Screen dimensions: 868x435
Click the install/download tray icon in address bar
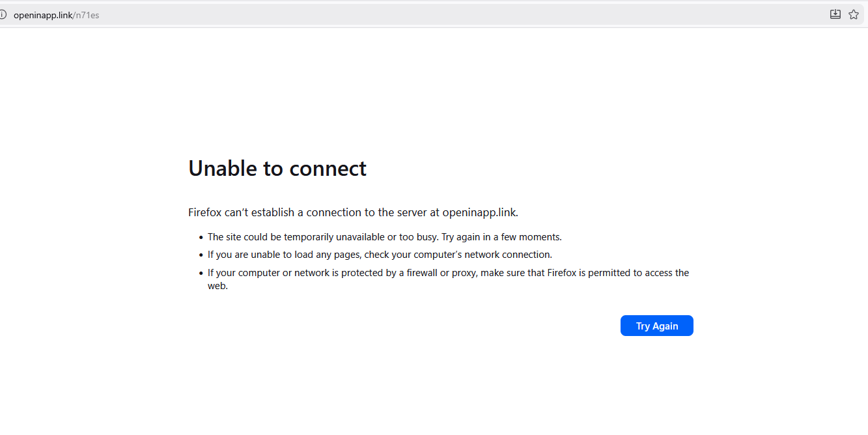[835, 14]
